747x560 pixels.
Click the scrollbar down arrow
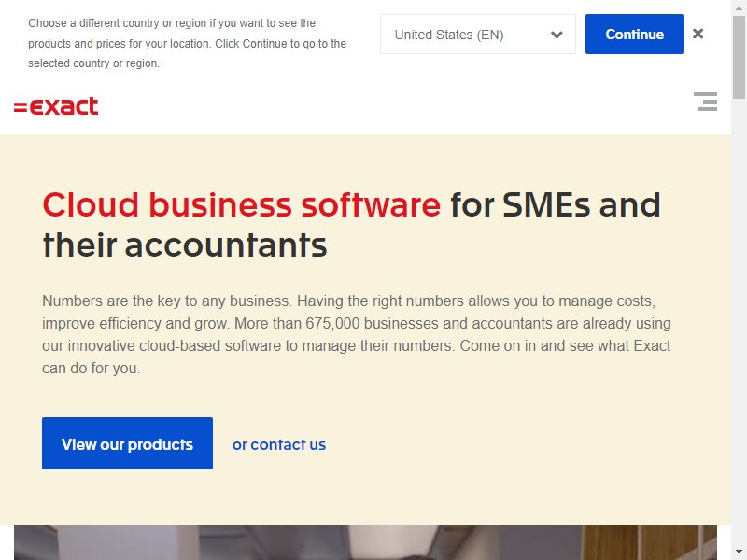pos(739,553)
